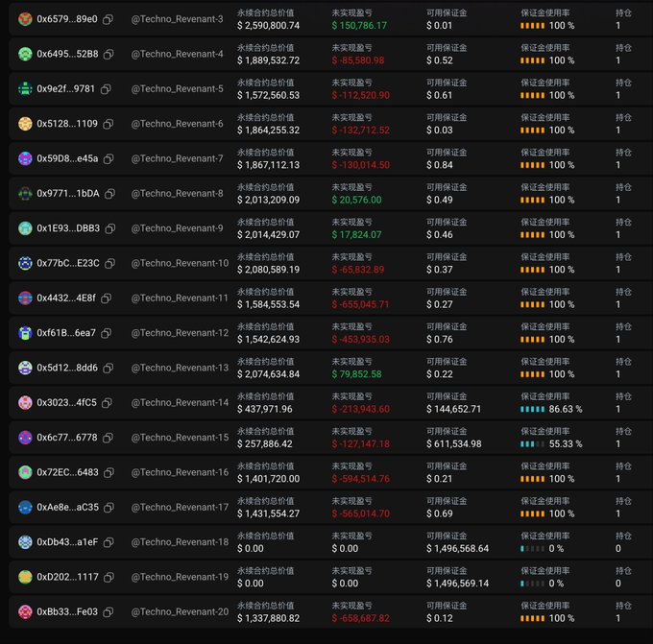Click contract value $ 1,337,880.82
653x644 pixels.
(268, 618)
